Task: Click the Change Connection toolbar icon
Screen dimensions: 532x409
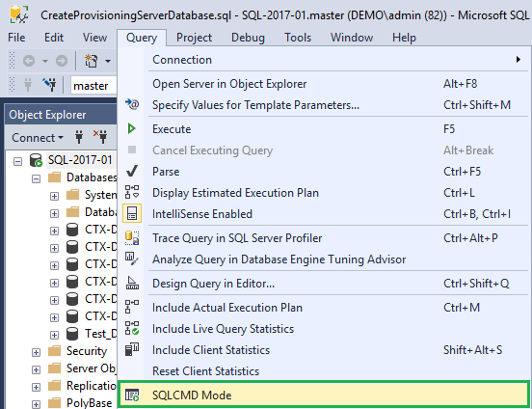Action: pyautogui.click(x=49, y=85)
